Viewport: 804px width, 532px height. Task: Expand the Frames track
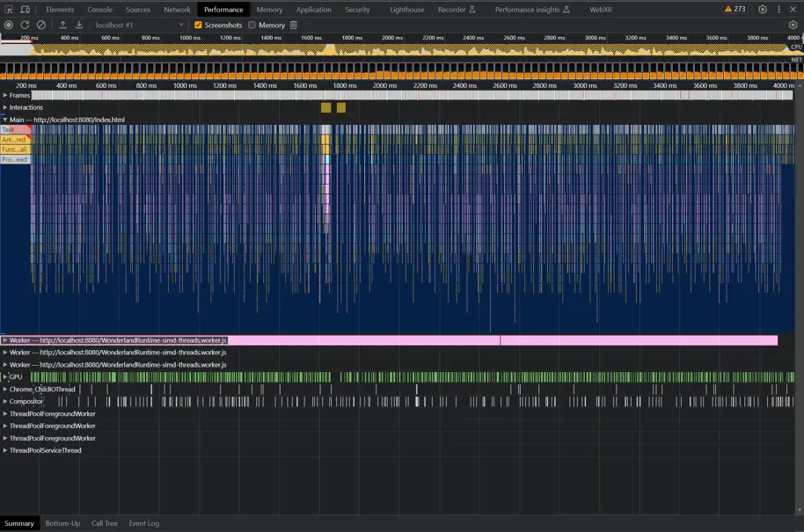tap(4, 95)
